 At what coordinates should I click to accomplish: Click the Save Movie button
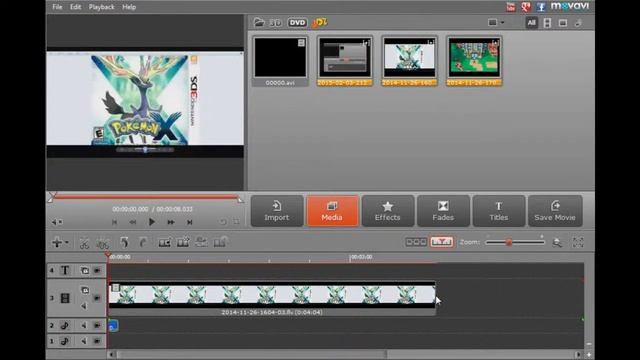[555, 211]
